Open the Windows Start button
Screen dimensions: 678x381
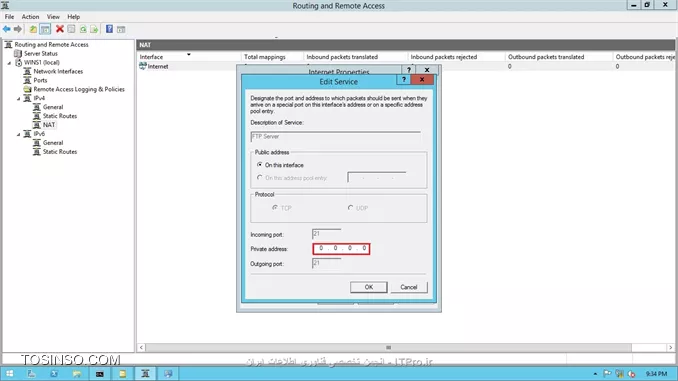tap(9, 374)
